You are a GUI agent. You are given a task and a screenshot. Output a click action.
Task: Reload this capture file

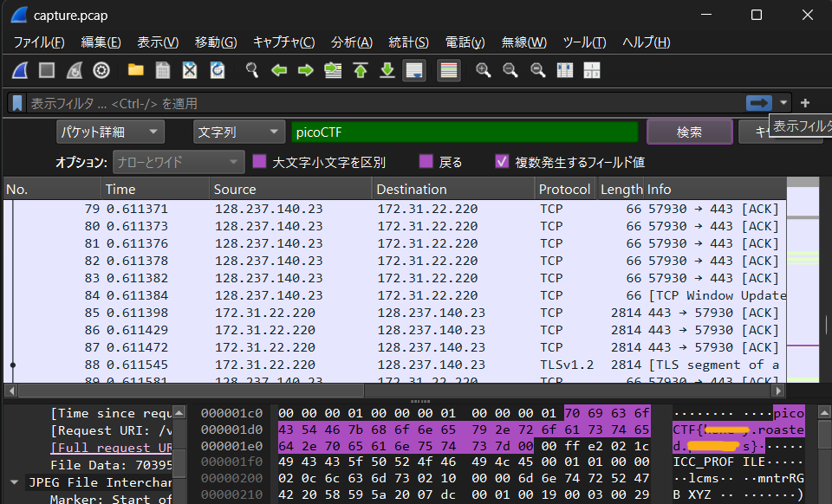coord(217,70)
